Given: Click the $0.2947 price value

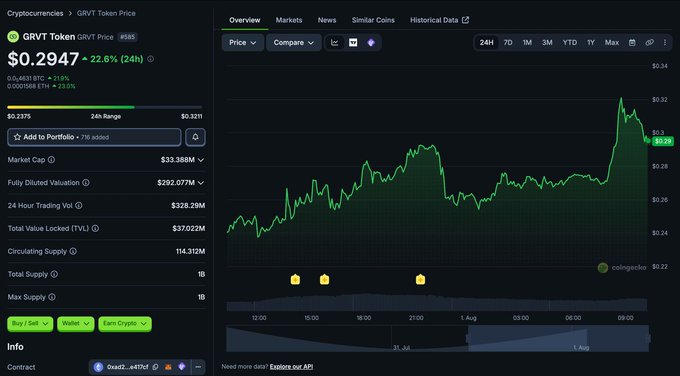Looking at the screenshot, I should point(43,59).
